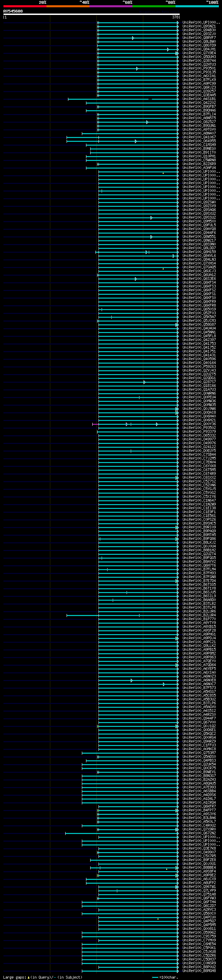Select hit label UniRef100_P93135
This screenshot has height=980, width=222.
(199, 72)
